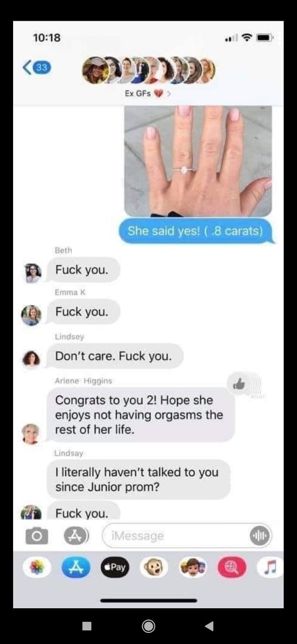Expand the Ex GFs group details chevron
The width and height of the screenshot is (297, 644).
(x=168, y=94)
